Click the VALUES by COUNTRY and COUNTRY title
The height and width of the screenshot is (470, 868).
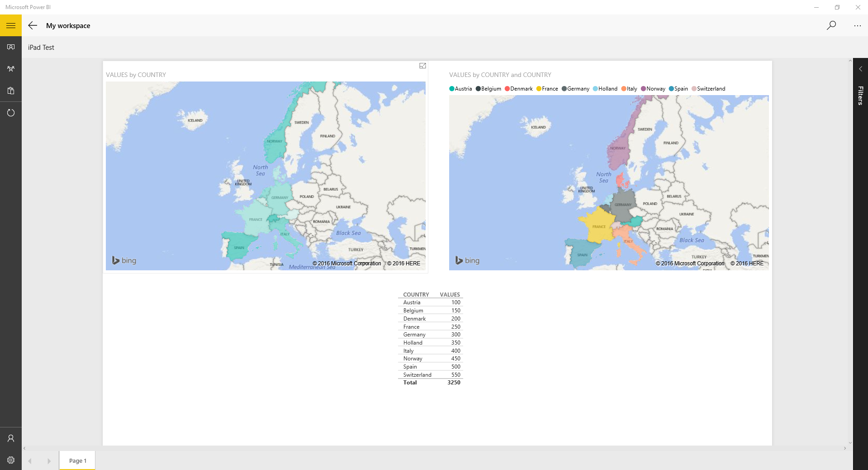[500, 75]
